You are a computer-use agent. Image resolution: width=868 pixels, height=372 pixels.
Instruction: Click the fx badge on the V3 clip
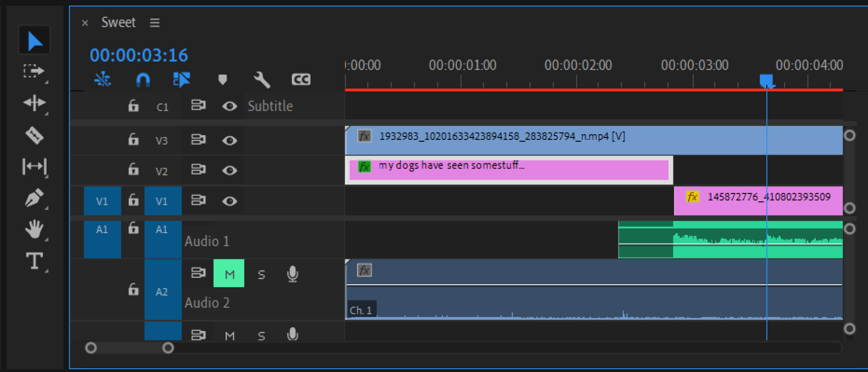[364, 136]
